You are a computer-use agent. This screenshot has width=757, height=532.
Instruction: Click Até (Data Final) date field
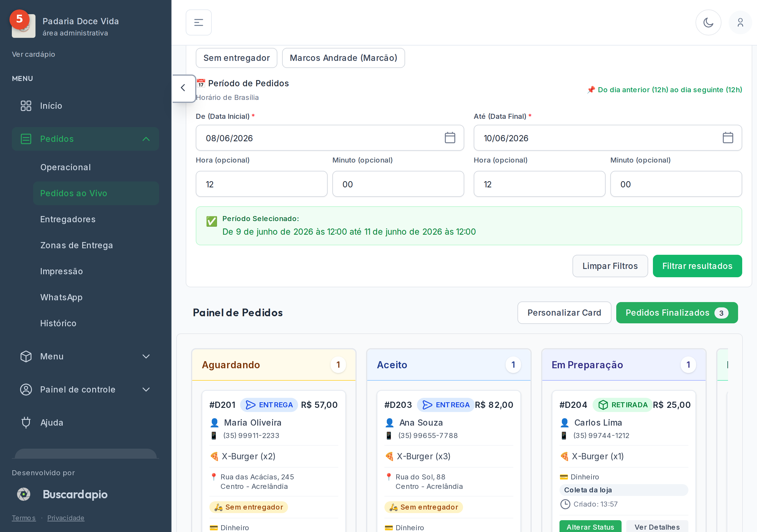tap(608, 138)
